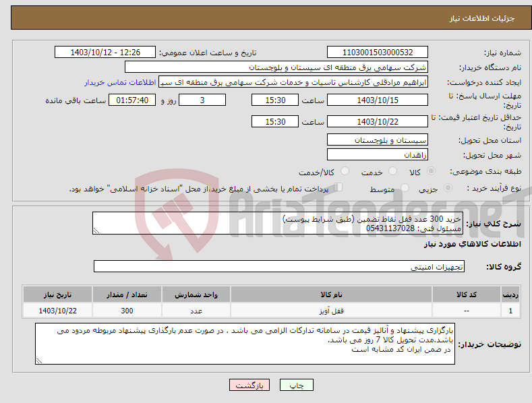This screenshot has height=403, width=532.
Task: Click the ردیف column header
Action: (x=510, y=294)
